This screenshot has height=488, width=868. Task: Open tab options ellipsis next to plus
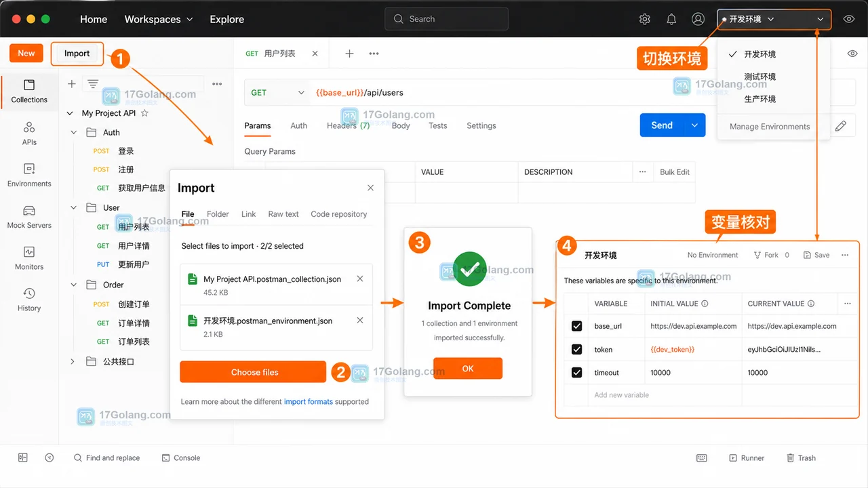(374, 54)
